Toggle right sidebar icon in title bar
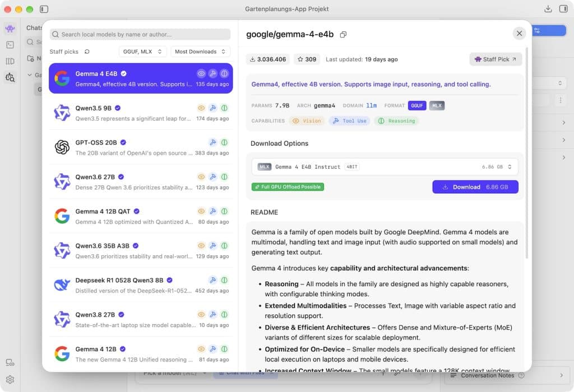The width and height of the screenshot is (574, 392). coord(563,9)
